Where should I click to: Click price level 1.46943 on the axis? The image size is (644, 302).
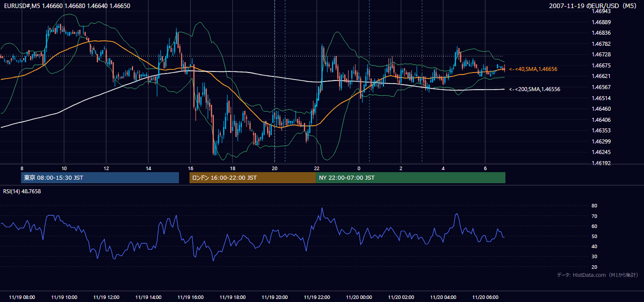601,11
